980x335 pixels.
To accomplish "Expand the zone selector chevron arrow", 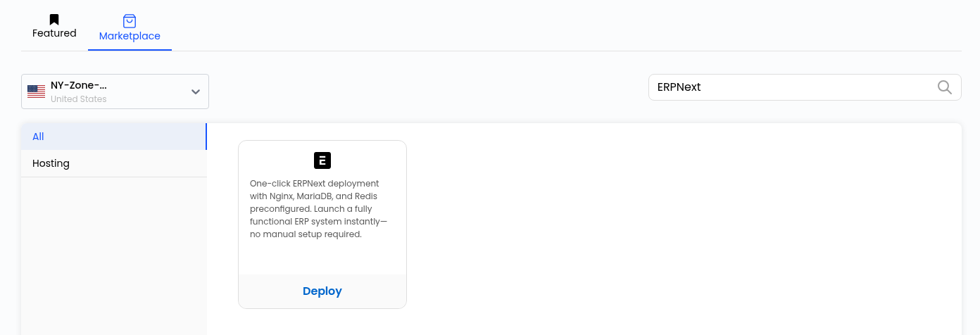I will (196, 91).
